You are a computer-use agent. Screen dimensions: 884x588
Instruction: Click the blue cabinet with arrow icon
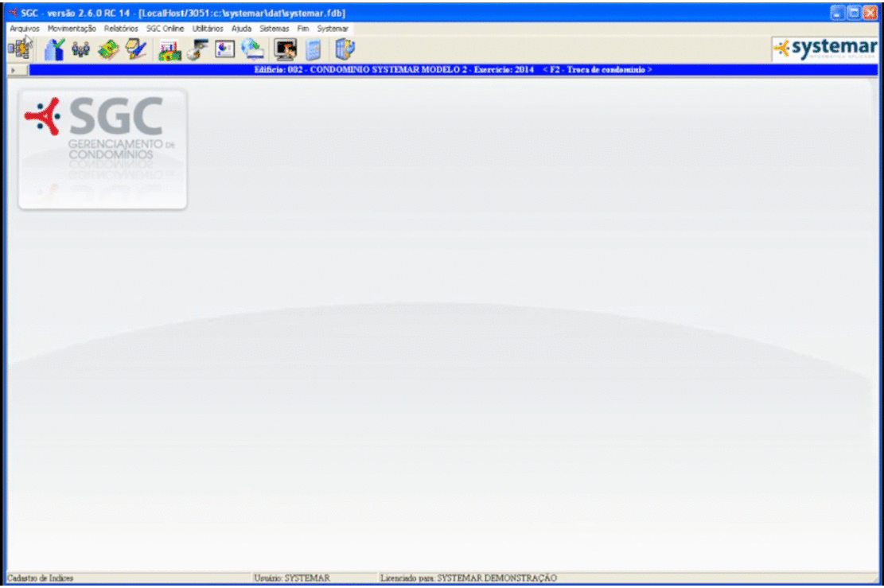point(345,49)
